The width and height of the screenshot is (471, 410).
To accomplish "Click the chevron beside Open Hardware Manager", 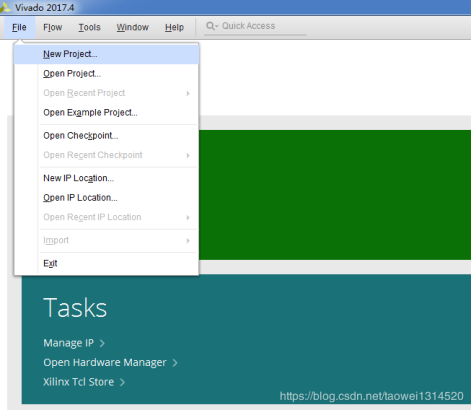I will point(175,362).
